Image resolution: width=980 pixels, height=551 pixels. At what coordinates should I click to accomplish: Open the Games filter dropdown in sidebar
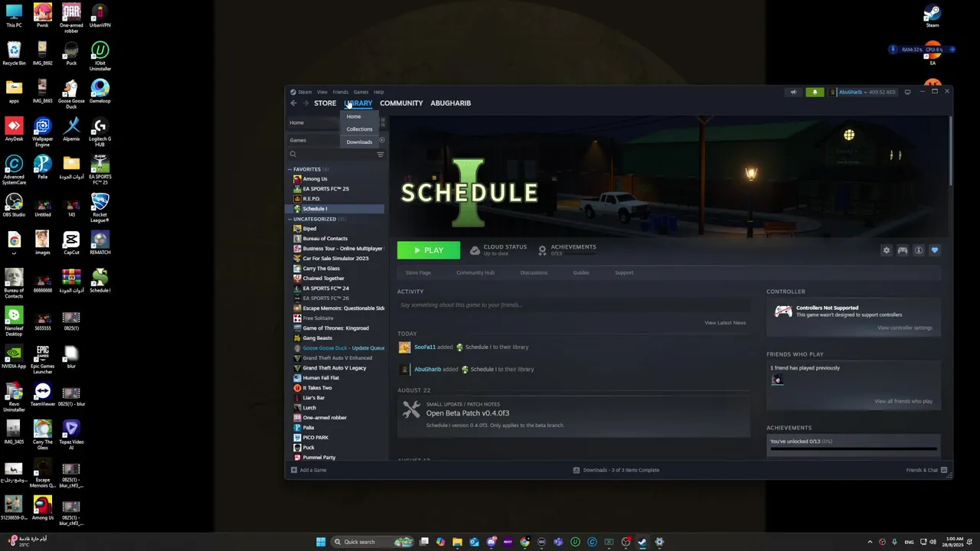coord(312,140)
